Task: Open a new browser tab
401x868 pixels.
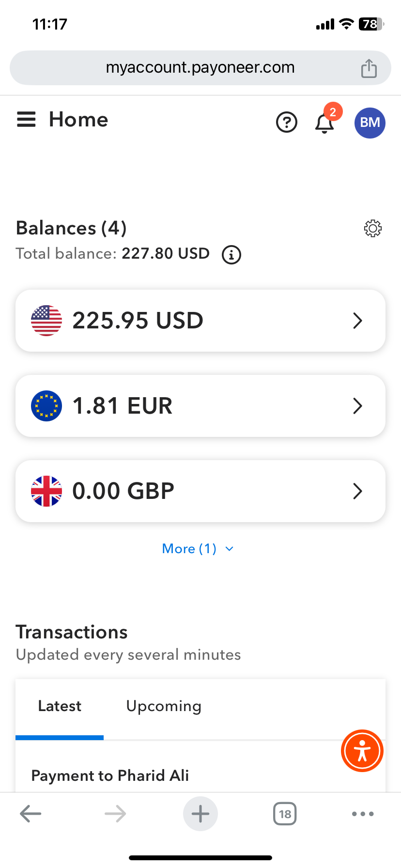Action: [200, 814]
